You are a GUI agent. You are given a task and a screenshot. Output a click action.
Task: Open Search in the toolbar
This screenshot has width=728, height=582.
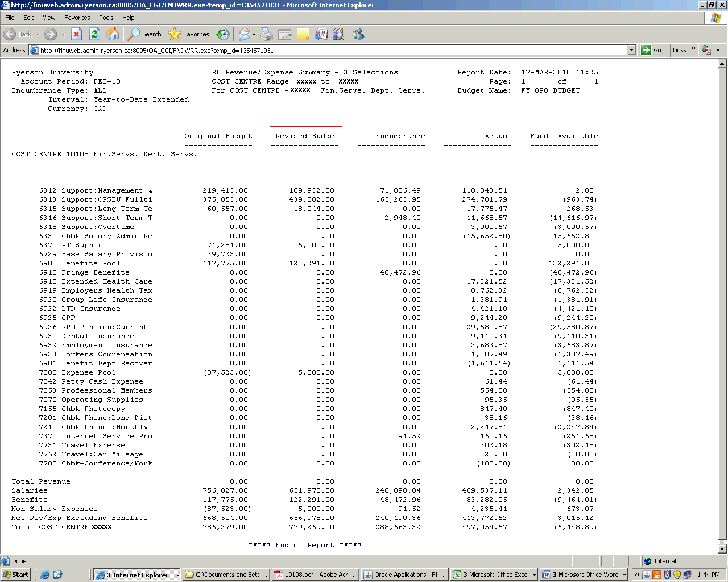144,34
